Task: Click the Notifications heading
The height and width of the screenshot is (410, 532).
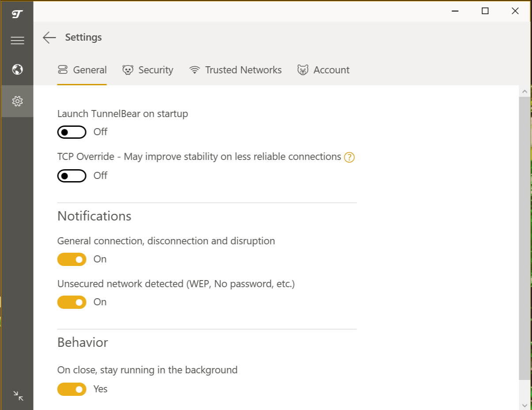Action: [x=95, y=216]
